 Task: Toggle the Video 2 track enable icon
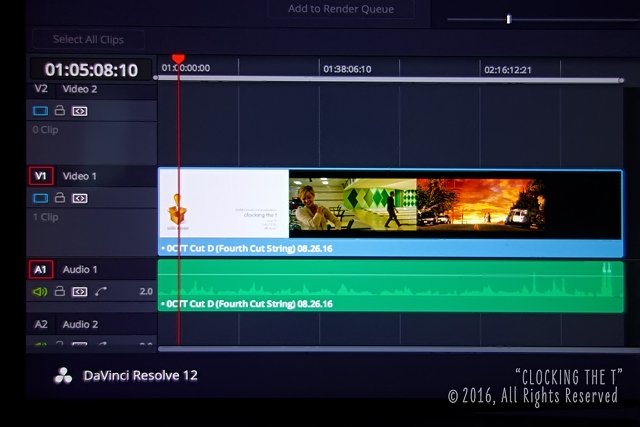point(41,111)
